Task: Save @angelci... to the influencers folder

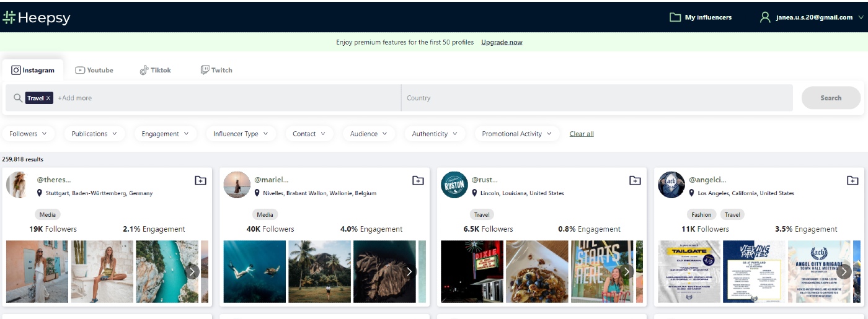Action: click(x=852, y=180)
